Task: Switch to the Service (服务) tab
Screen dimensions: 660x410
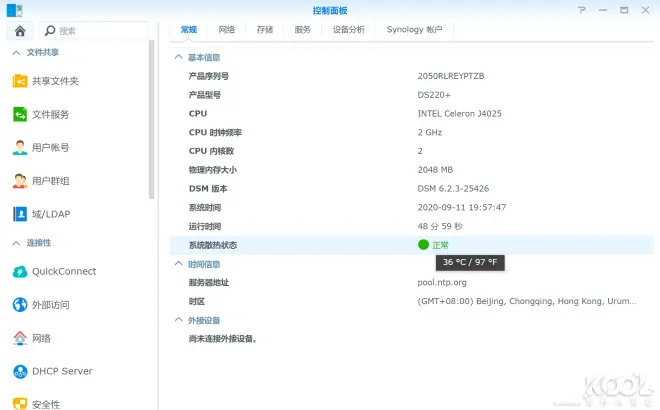Action: (x=302, y=29)
